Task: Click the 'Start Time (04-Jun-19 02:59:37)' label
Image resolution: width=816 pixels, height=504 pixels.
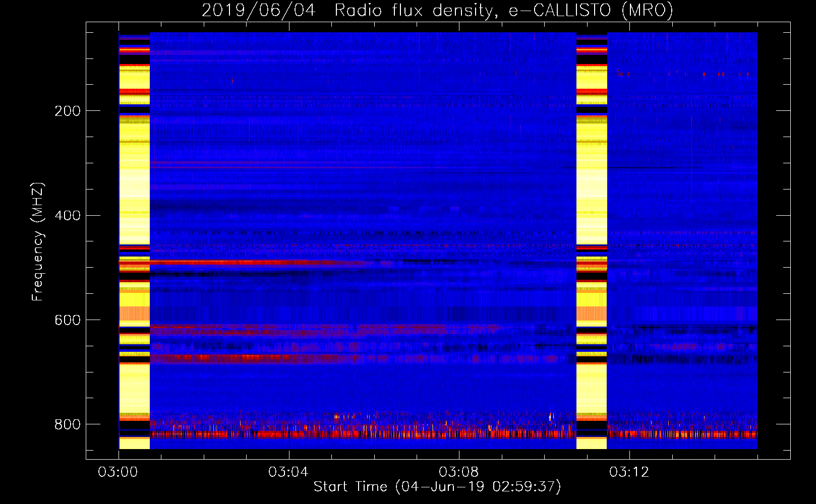Action: tap(437, 487)
